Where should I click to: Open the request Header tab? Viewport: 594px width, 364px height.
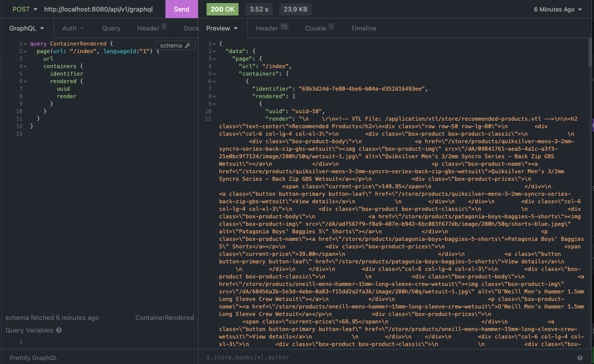pyautogui.click(x=151, y=28)
